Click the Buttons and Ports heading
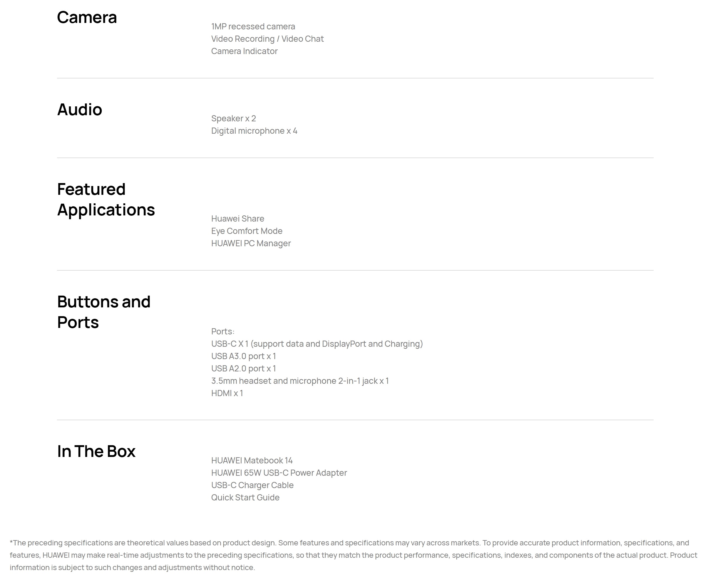Image resolution: width=708 pixels, height=588 pixels. [103, 312]
